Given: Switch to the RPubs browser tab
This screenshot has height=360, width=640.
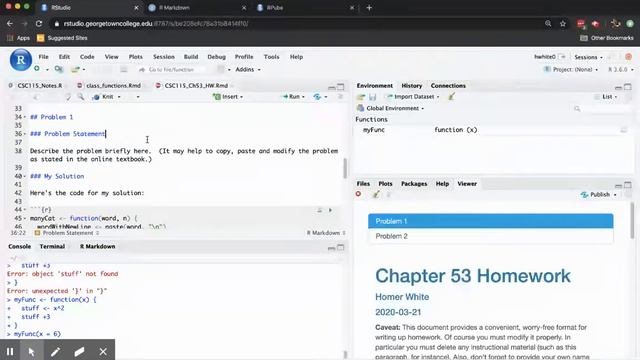Looking at the screenshot, I should [305, 7].
